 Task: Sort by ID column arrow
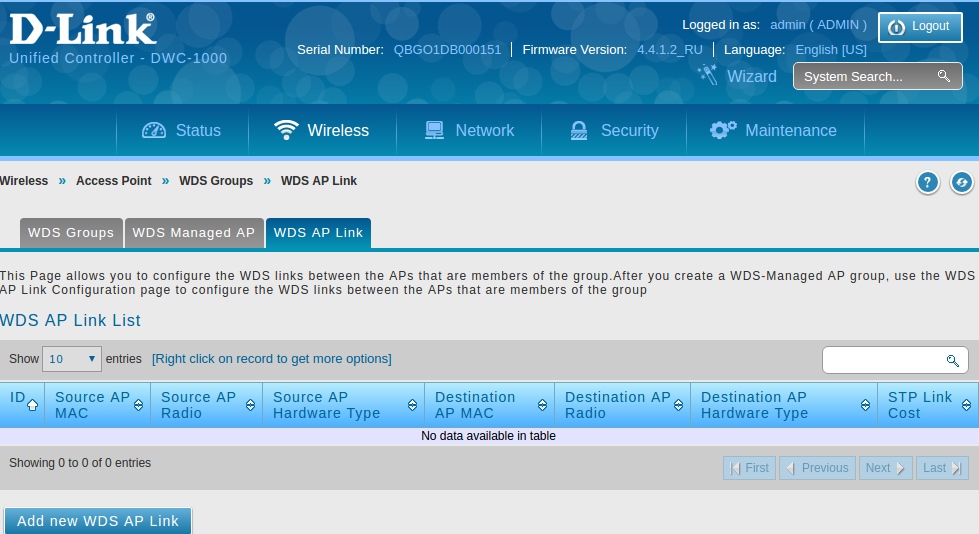tap(32, 405)
